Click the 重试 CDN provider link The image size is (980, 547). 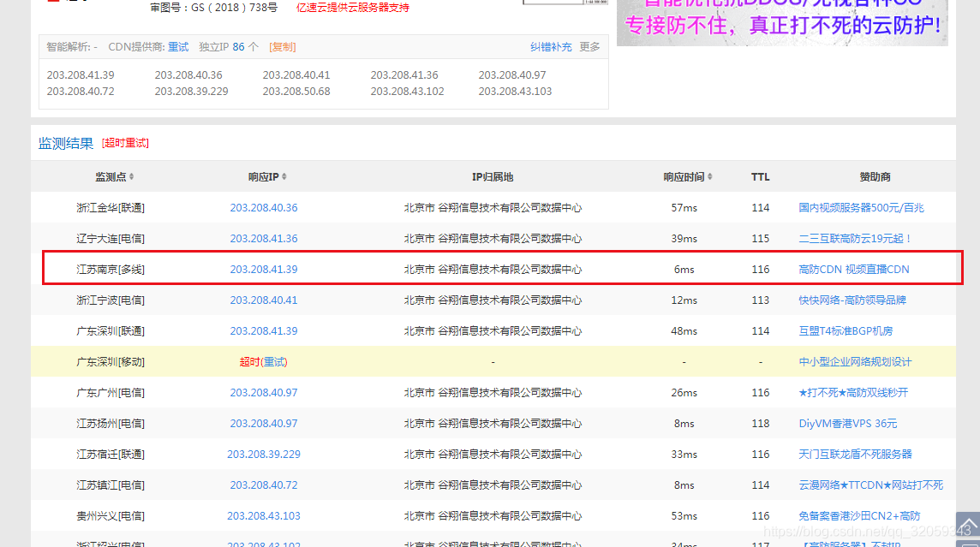pos(178,47)
